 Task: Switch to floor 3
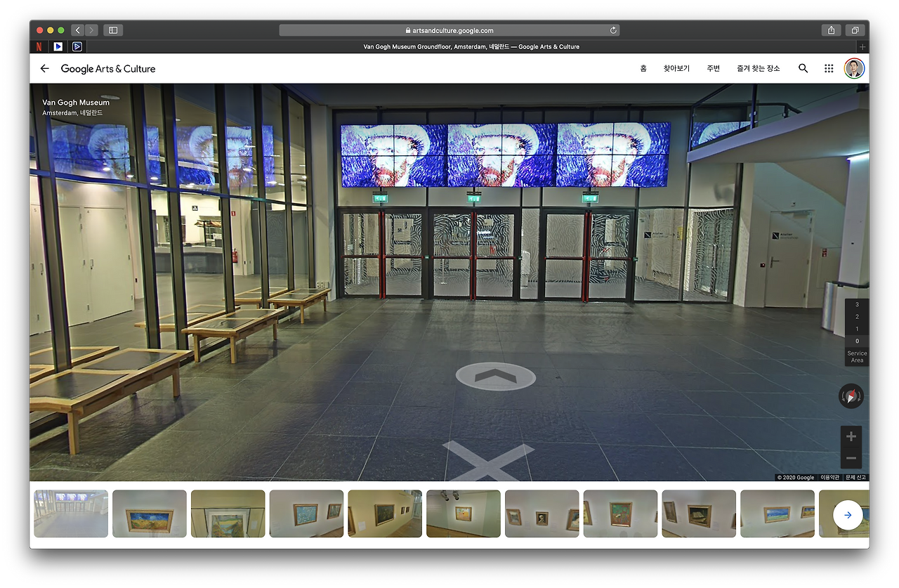click(x=857, y=305)
